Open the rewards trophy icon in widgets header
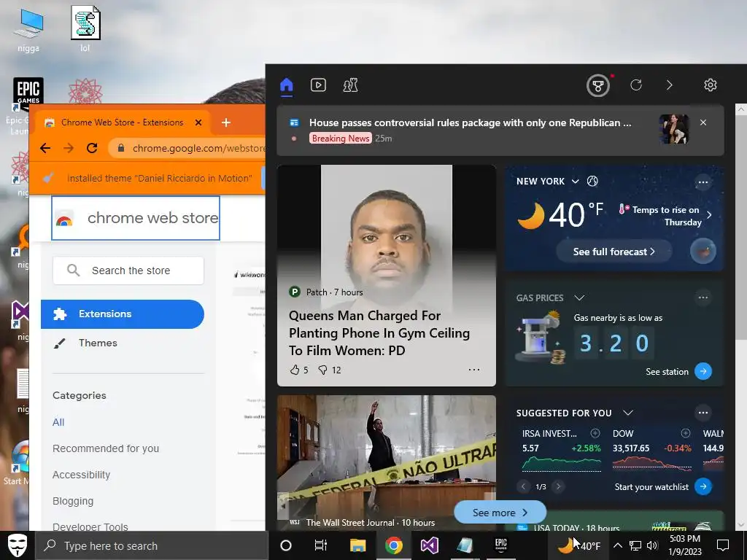Screen dimensions: 747x560 point(598,86)
